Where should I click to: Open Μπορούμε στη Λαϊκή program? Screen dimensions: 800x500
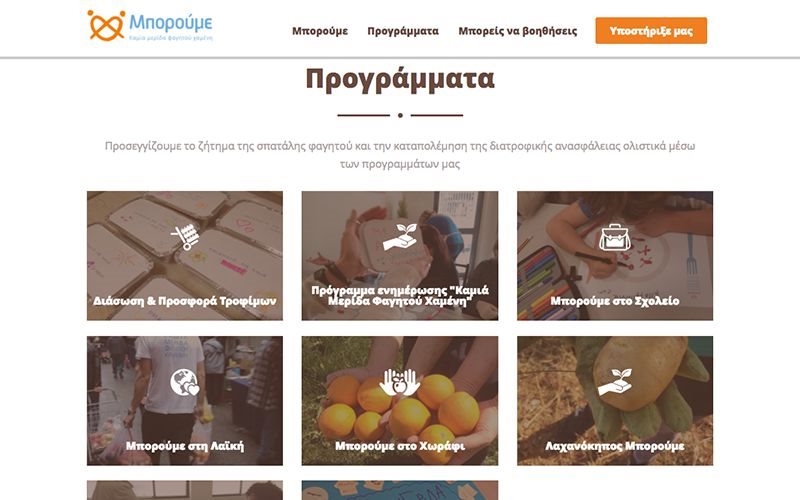pyautogui.click(x=185, y=446)
